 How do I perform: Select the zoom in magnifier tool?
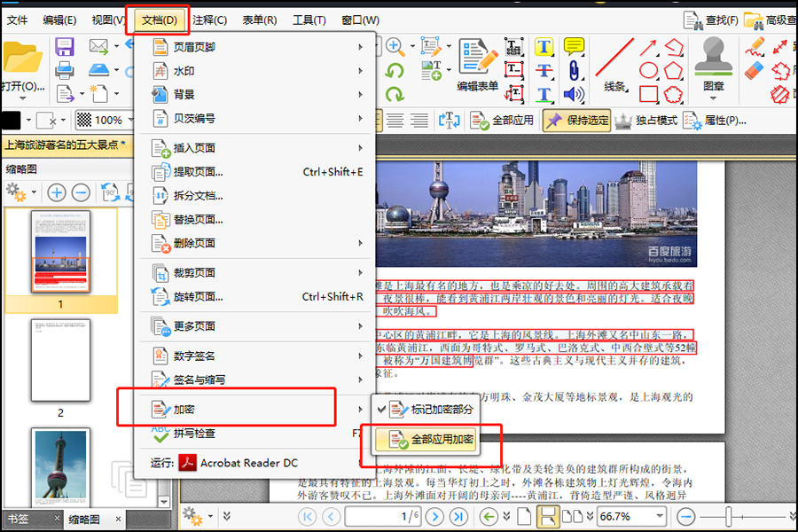click(x=395, y=47)
